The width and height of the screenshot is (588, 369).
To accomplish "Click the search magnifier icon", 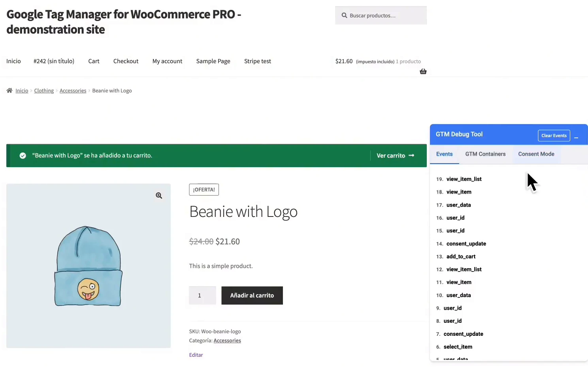I will coord(344,15).
